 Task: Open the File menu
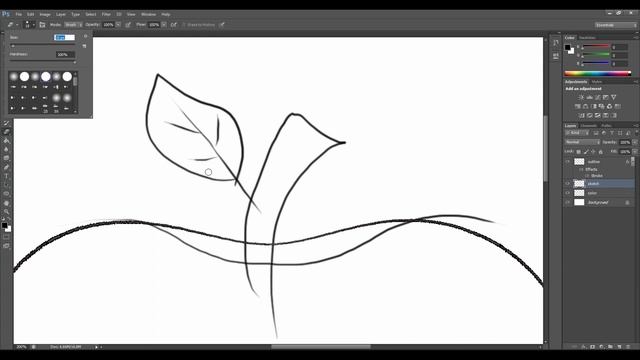pos(19,14)
